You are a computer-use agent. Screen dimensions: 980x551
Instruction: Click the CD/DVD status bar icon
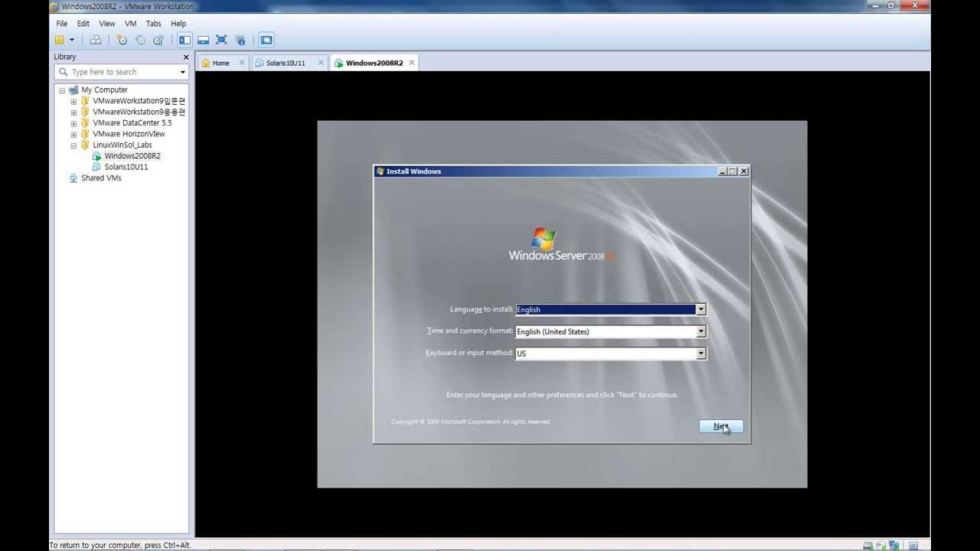point(880,546)
